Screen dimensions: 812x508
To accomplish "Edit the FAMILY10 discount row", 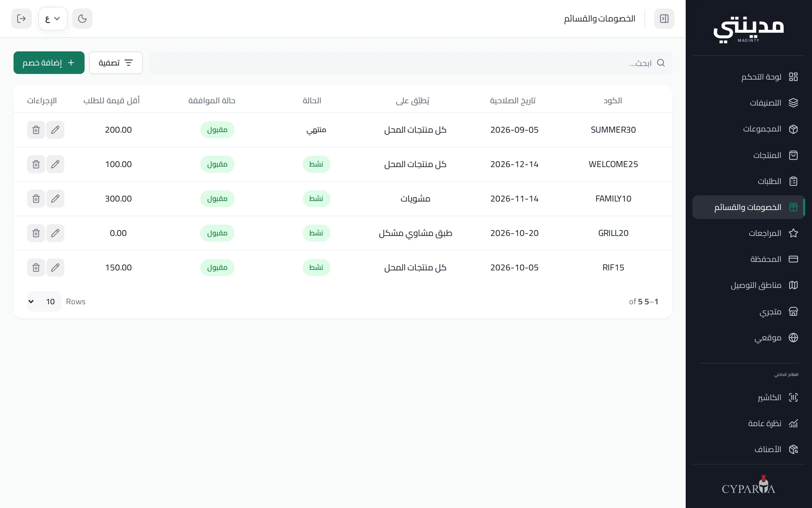I will point(55,199).
